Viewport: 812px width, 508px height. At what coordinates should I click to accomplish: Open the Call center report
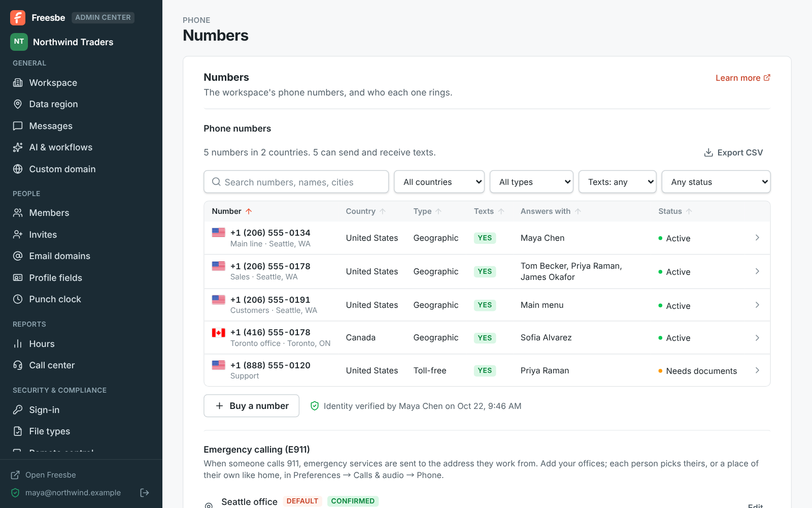coord(81,365)
